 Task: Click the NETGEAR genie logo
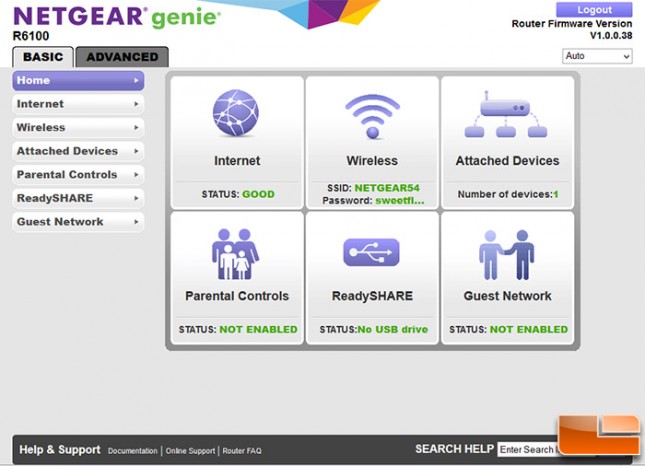pyautogui.click(x=117, y=18)
